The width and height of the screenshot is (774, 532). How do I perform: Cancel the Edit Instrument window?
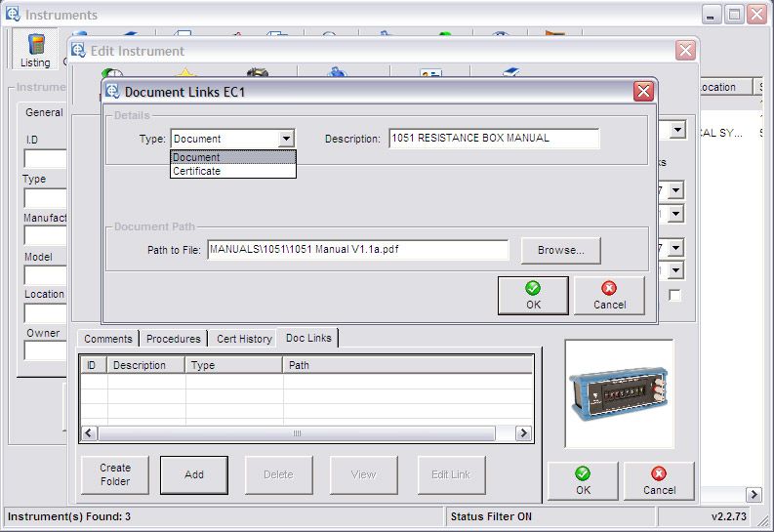659,481
